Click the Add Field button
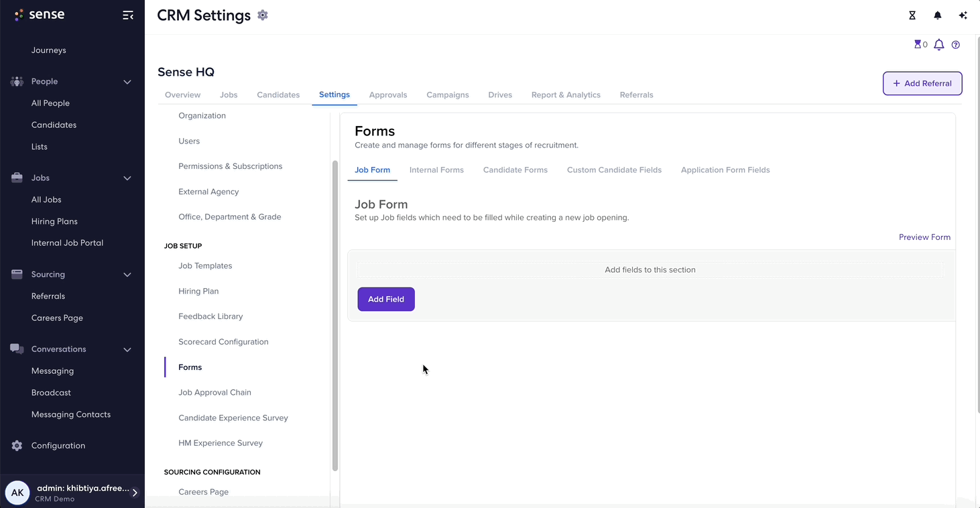Viewport: 980px width, 508px height. tap(386, 300)
